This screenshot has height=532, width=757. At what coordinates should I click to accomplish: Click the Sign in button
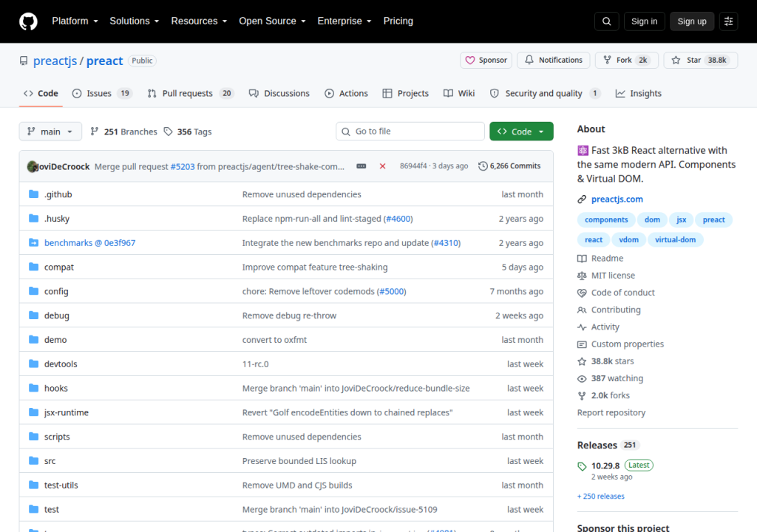[644, 21]
